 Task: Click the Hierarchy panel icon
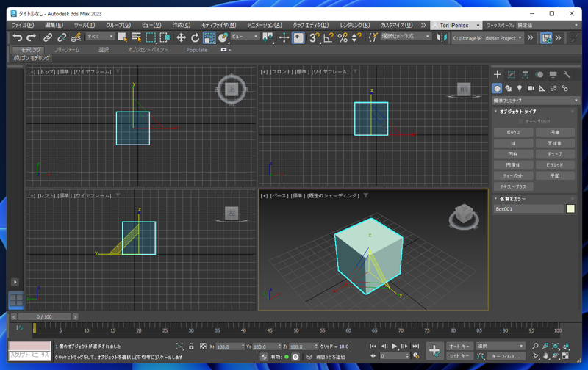525,75
